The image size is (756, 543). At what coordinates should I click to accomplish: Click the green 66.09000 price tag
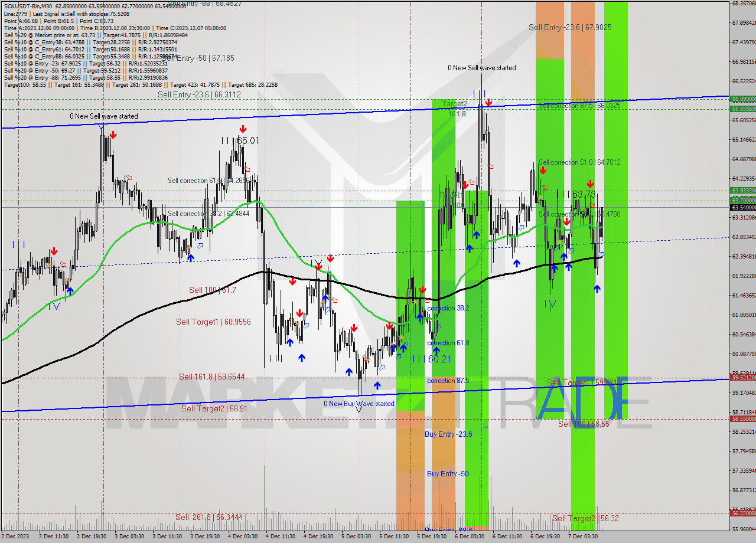tap(743, 99)
